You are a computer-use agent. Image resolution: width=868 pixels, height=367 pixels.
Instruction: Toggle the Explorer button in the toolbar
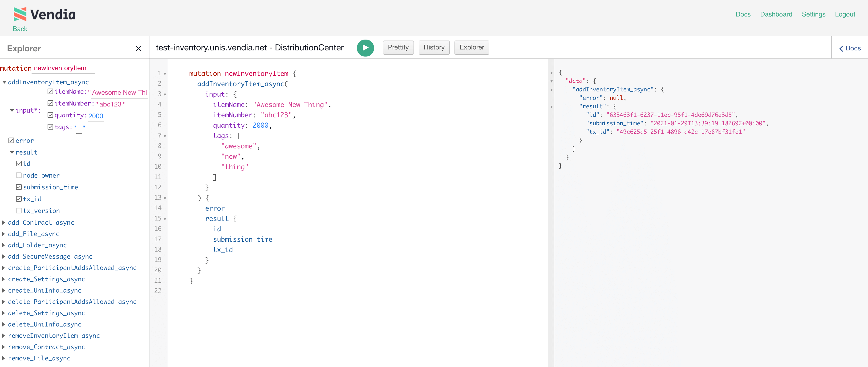[x=471, y=48]
